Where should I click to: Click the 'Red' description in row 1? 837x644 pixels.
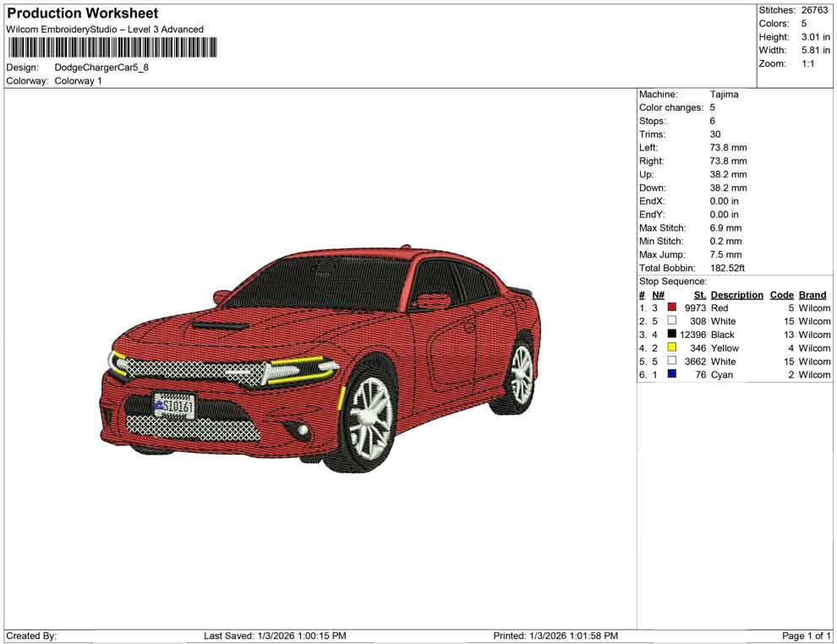719,308
